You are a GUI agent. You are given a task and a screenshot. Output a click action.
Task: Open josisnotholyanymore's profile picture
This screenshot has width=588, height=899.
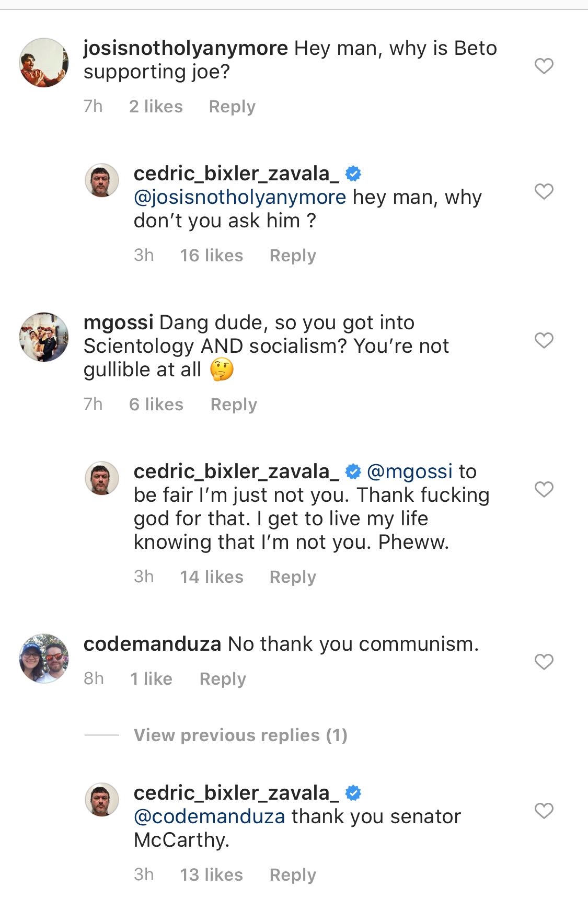(x=44, y=63)
